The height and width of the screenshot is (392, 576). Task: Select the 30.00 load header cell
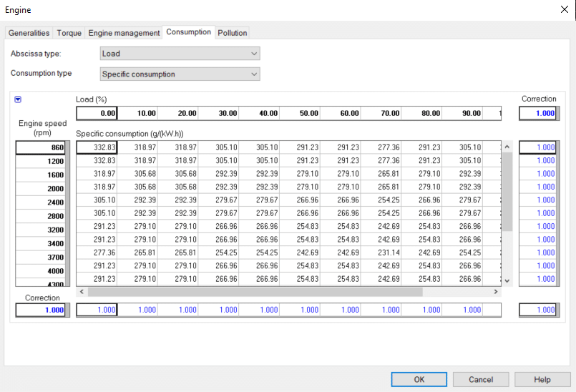(218, 113)
